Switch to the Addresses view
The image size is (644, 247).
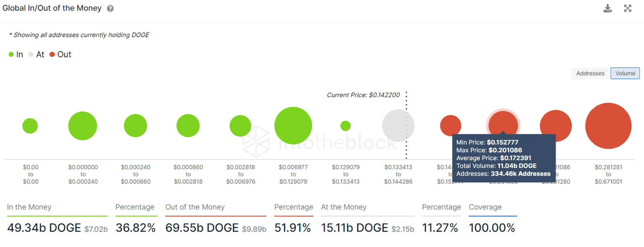pos(590,73)
